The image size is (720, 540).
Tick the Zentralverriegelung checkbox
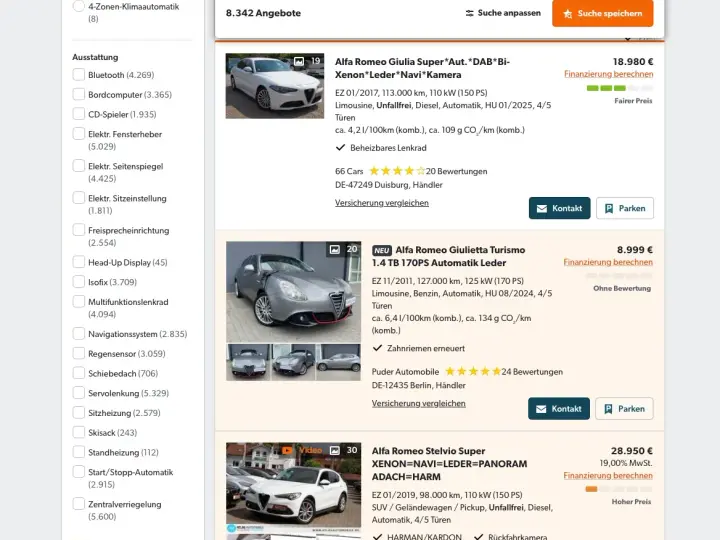coord(79,504)
